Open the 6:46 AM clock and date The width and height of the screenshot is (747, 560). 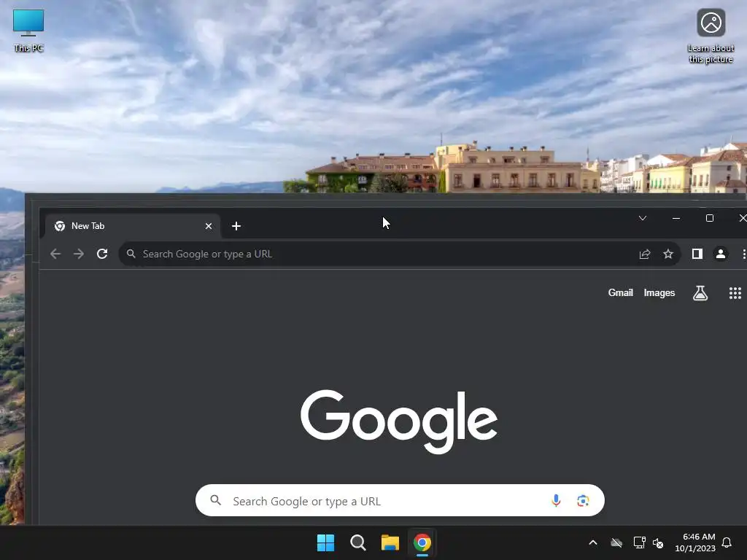point(695,542)
